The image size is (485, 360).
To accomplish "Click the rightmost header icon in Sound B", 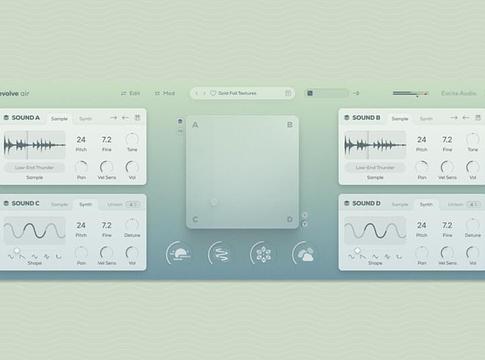I will [478, 118].
